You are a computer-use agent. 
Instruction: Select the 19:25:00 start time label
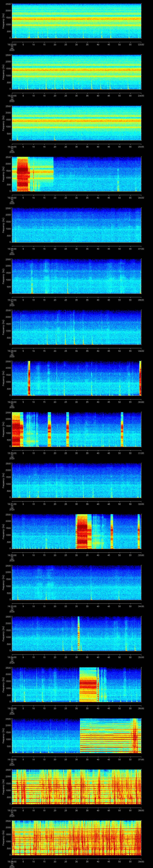click(x=12, y=198)
